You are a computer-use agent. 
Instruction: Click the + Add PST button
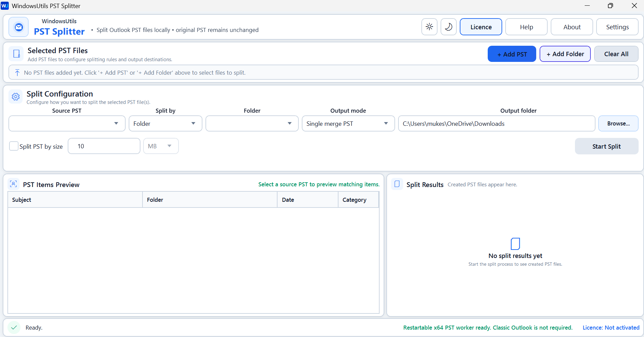tap(512, 54)
